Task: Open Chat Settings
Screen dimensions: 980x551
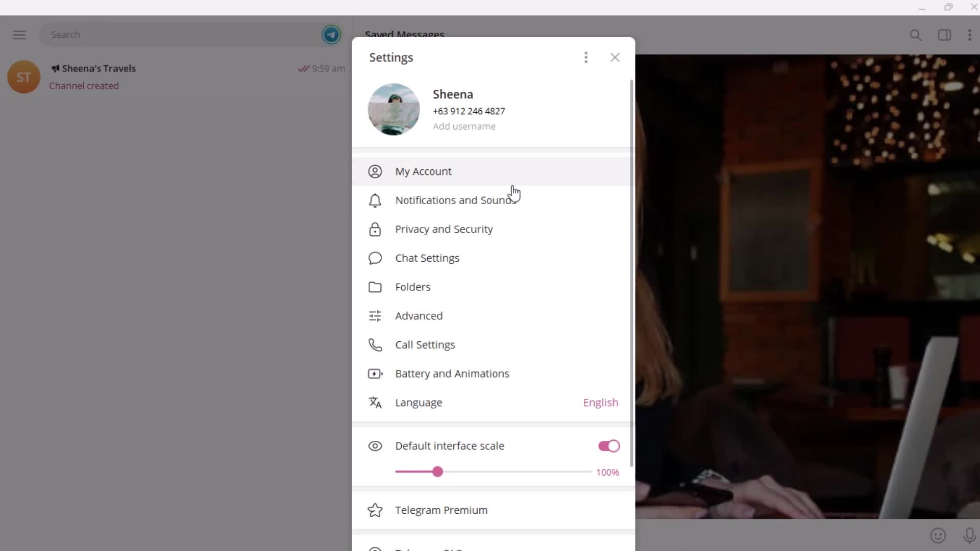Action: coord(428,258)
